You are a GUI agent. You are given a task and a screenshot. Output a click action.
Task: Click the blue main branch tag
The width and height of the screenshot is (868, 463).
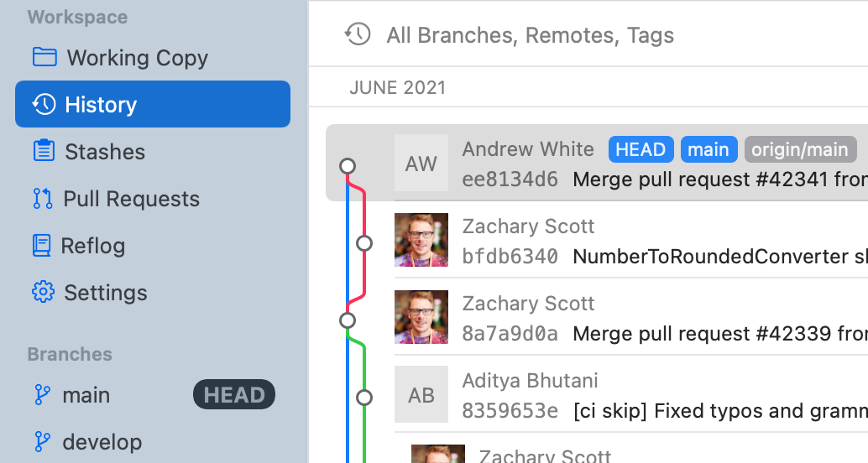coord(709,149)
